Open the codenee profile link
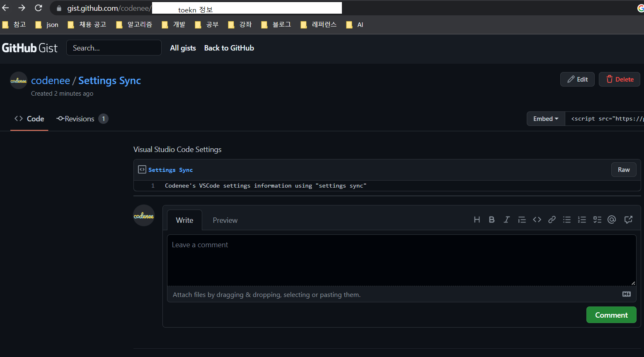 51,80
